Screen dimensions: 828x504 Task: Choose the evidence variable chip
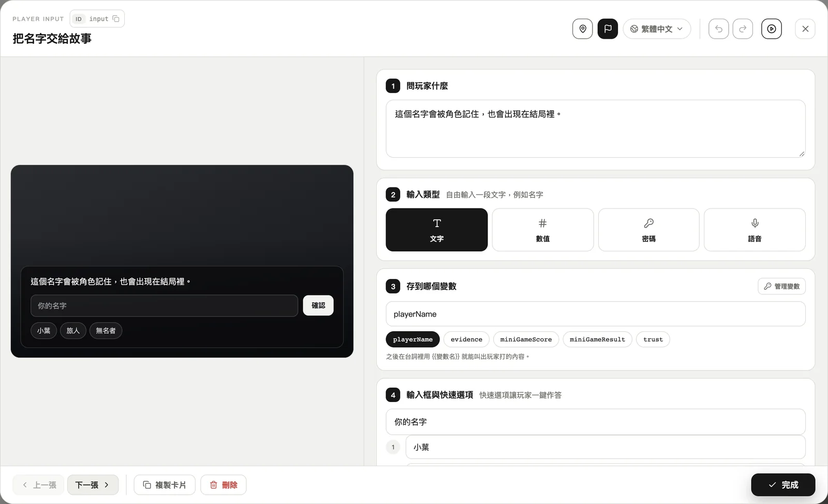[466, 339]
